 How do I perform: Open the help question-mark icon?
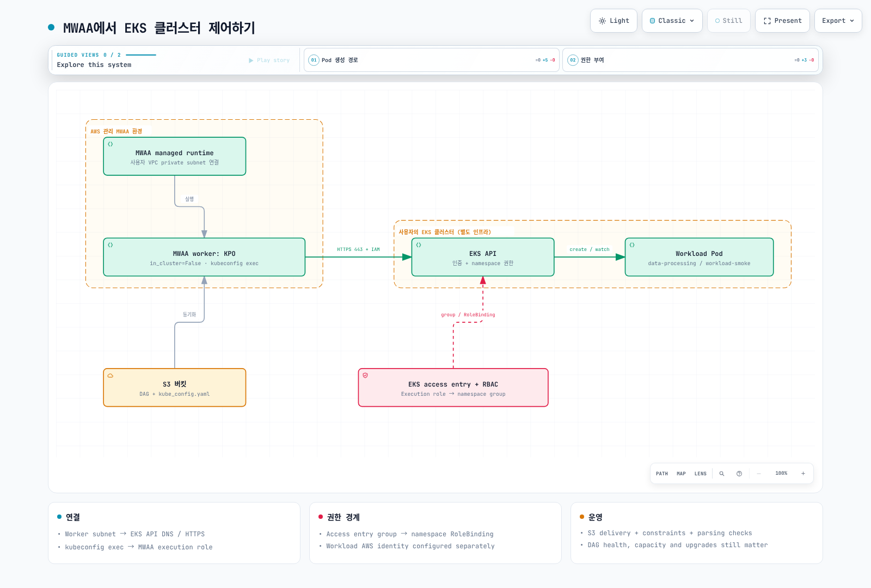(x=739, y=474)
